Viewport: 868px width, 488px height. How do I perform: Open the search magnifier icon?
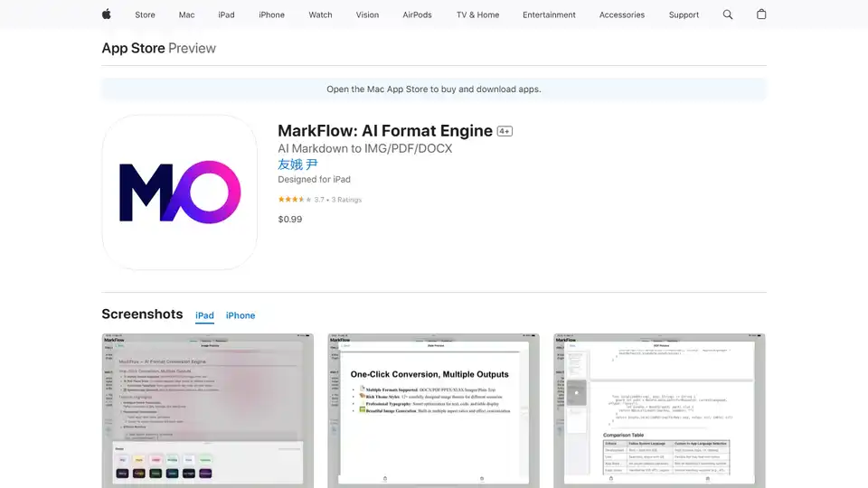(727, 14)
